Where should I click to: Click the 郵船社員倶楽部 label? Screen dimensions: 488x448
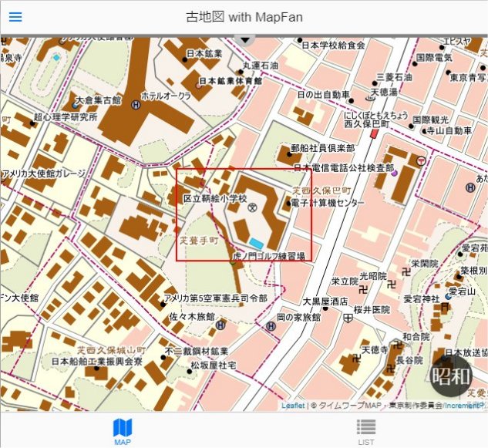tap(323, 148)
